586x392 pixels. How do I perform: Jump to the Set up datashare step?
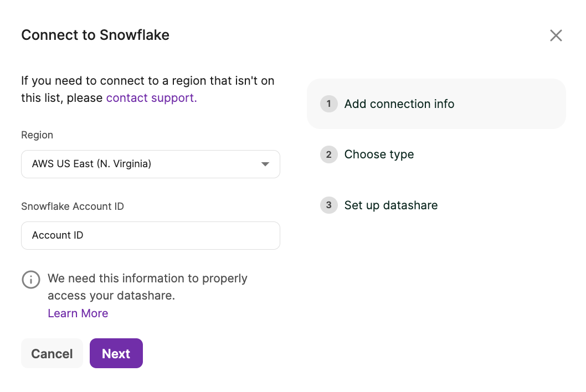pyautogui.click(x=390, y=205)
